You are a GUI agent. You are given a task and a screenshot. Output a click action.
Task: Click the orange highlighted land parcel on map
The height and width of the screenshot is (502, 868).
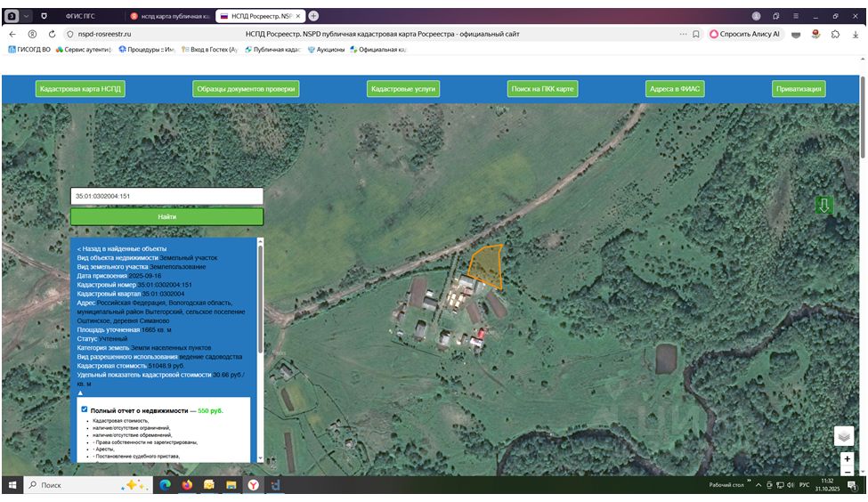click(x=487, y=265)
